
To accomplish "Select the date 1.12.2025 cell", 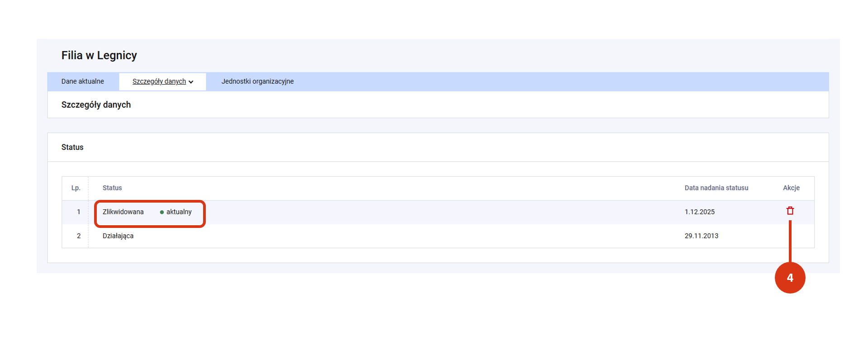I will (699, 212).
